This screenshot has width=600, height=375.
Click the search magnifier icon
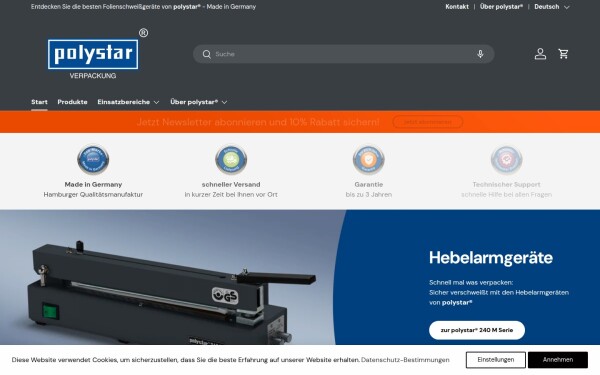coord(207,54)
